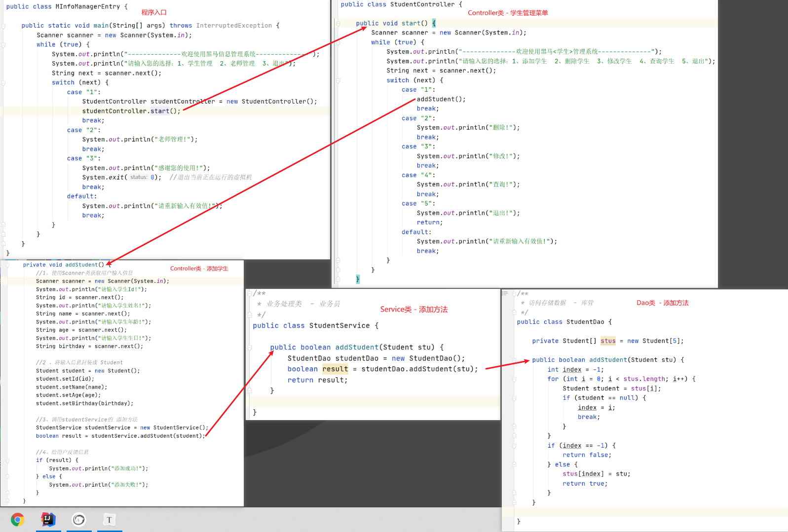
Task: Click the 'return;' statement under case "5"
Action: point(430,222)
